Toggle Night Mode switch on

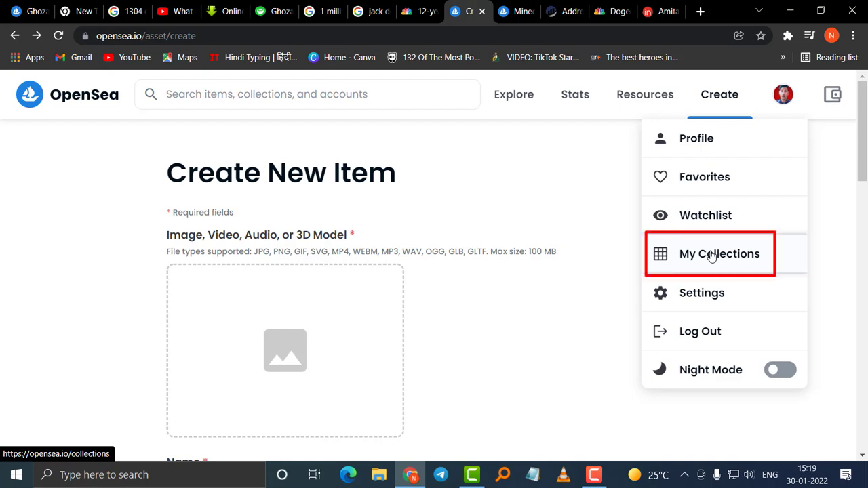780,369
